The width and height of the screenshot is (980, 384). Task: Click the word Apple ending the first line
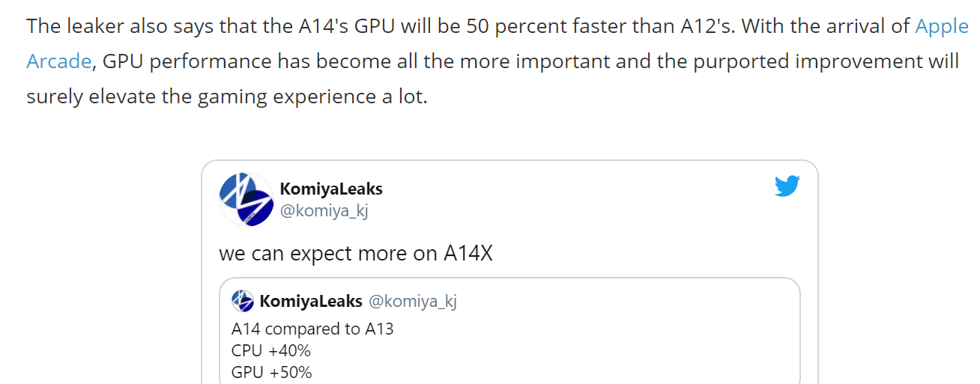click(942, 26)
